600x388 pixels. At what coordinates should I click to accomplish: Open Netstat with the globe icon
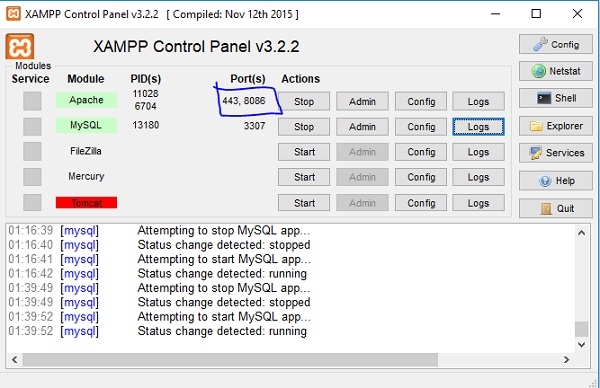[x=556, y=71]
